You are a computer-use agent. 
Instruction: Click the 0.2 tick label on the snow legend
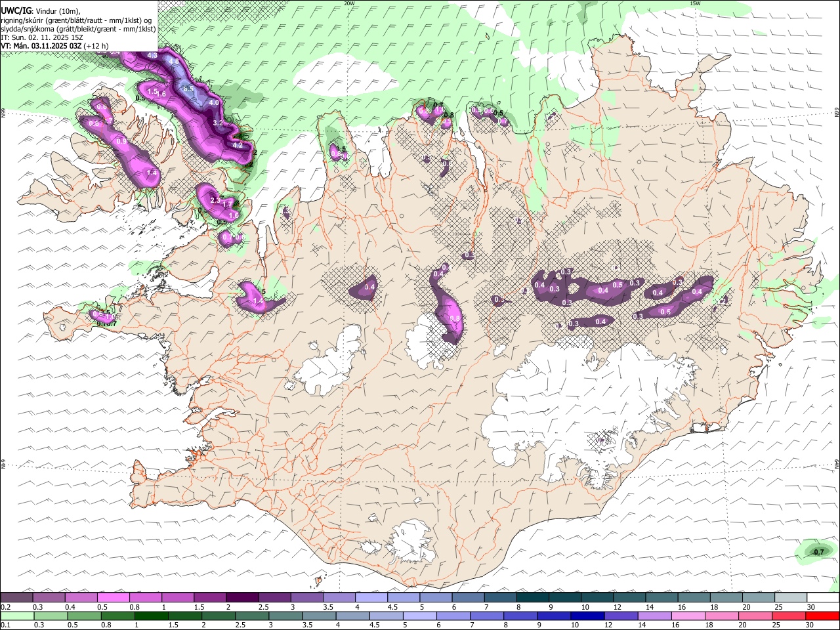point(6,607)
